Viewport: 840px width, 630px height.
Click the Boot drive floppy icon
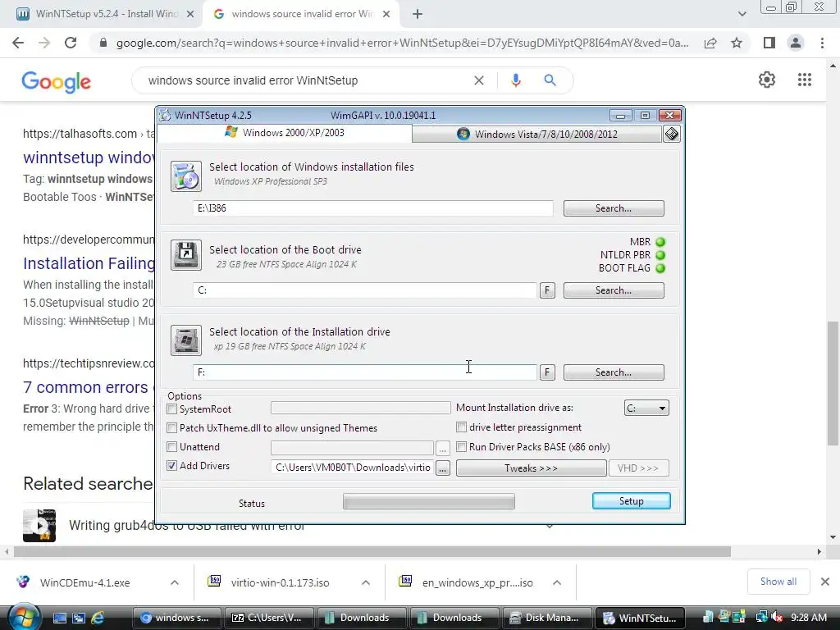(x=186, y=255)
